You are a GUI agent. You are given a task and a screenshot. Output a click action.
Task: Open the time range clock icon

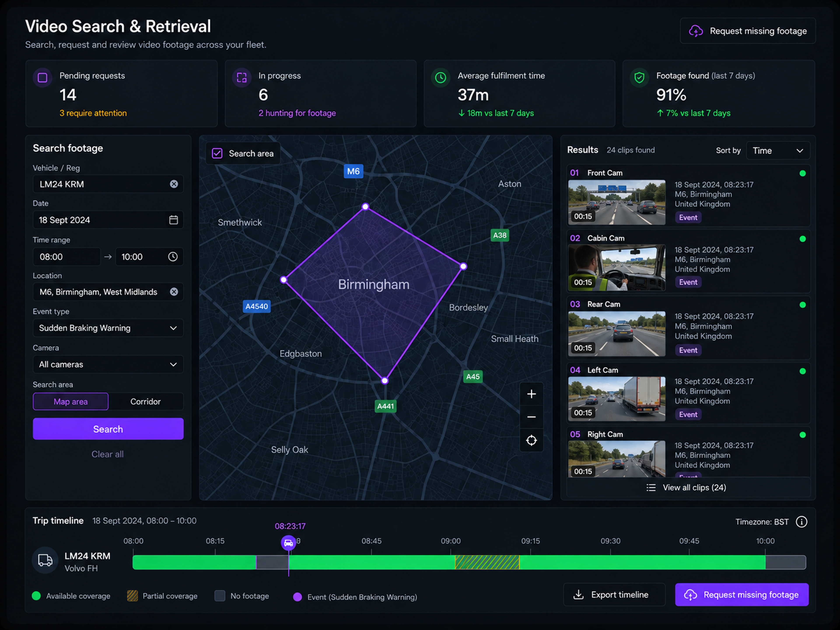[x=173, y=257]
